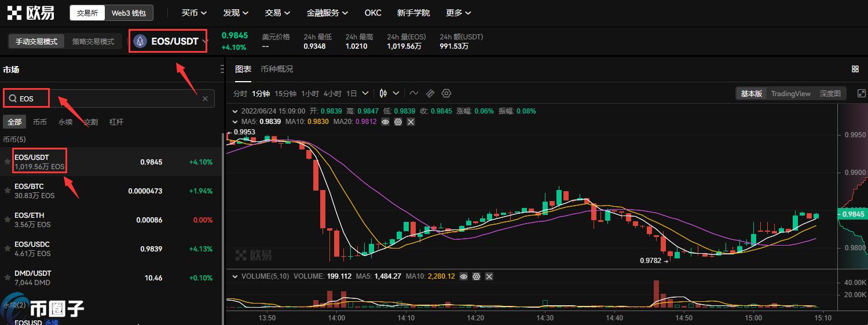Select Web3 钱包 toggle
Image resolution: width=868 pixels, height=325 pixels.
coord(129,13)
